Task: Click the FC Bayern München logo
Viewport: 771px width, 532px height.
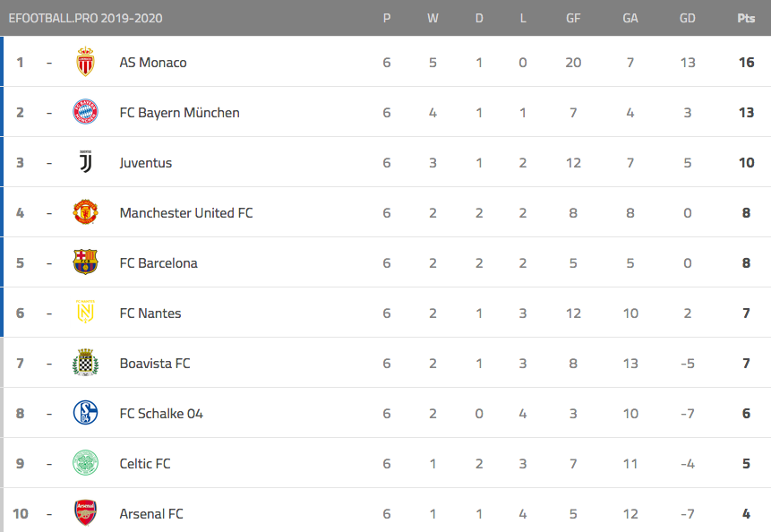Action: pos(86,112)
